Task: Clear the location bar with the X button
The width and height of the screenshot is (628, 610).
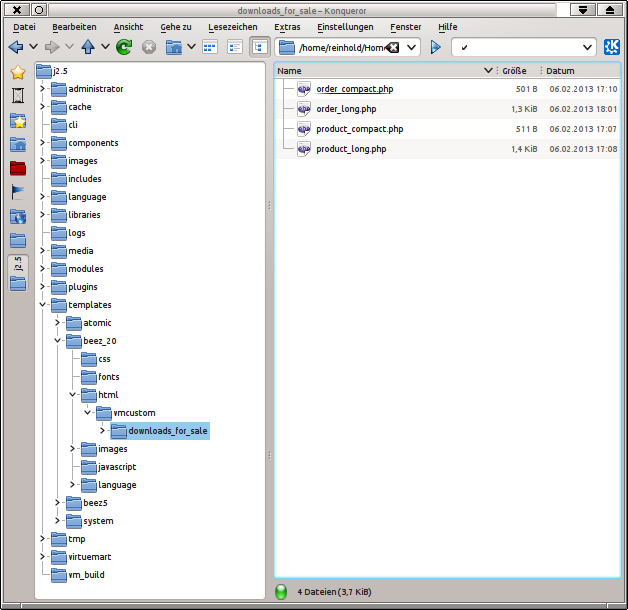Action: point(394,48)
